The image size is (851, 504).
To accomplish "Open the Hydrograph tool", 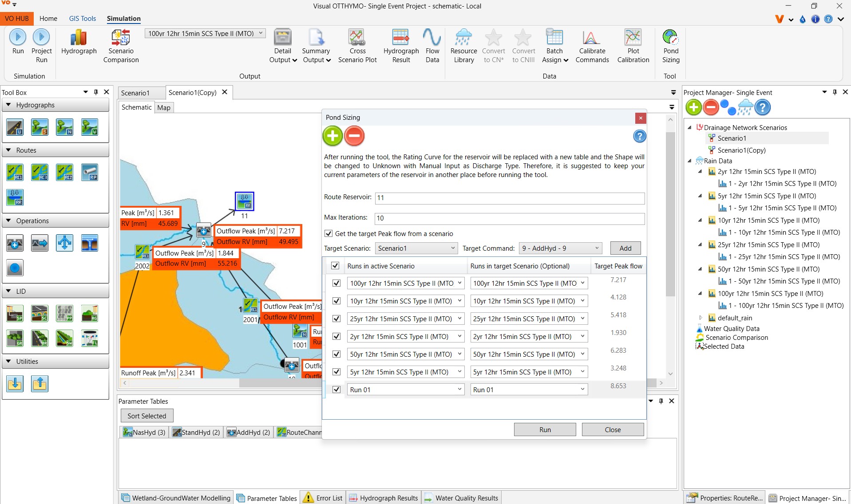I will [79, 42].
